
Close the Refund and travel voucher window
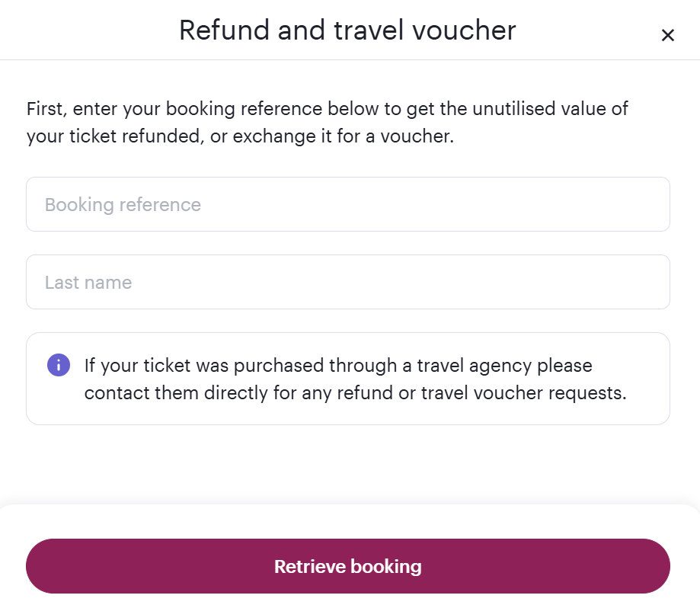pos(668,35)
